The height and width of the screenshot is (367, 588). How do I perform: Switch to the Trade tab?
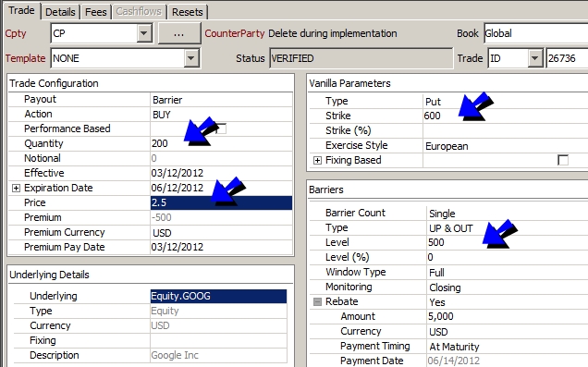coord(21,10)
